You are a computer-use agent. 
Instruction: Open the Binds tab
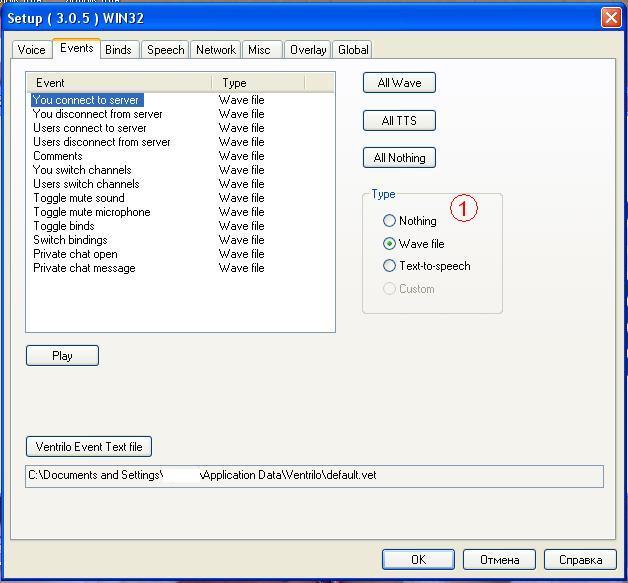click(119, 50)
